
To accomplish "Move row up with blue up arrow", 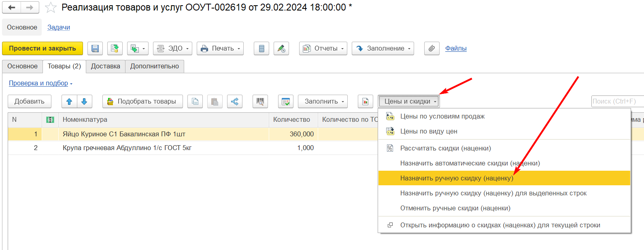I will coord(69,102).
